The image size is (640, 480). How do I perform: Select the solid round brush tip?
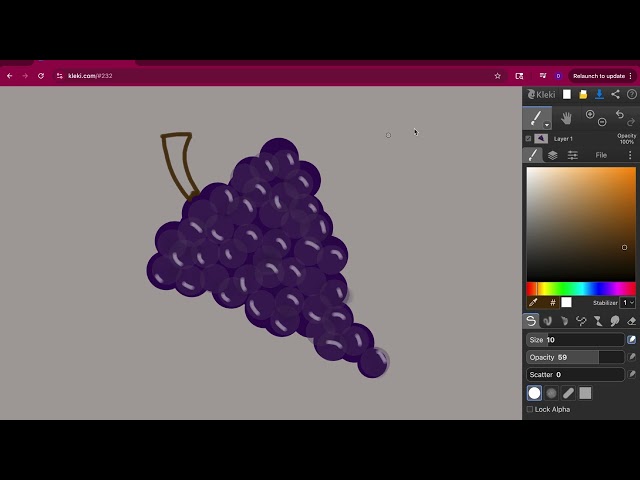[534, 393]
